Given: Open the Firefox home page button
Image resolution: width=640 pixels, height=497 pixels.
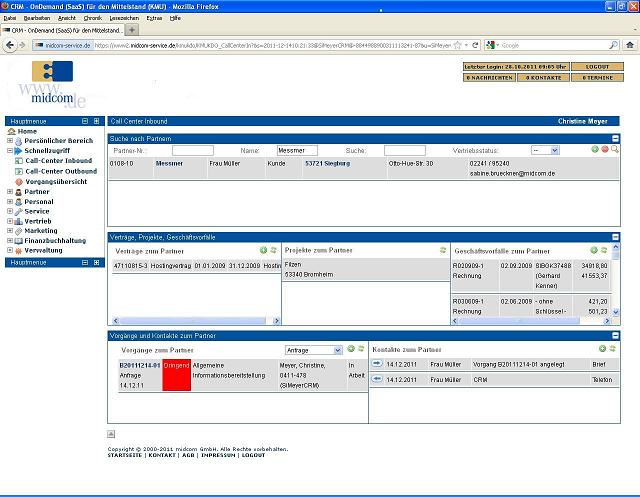Looking at the screenshot, I should 630,45.
